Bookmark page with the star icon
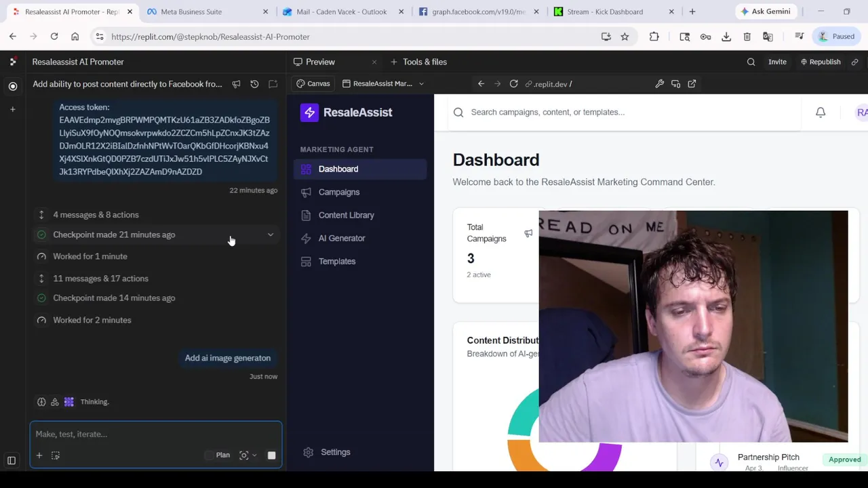The image size is (868, 488). click(625, 37)
